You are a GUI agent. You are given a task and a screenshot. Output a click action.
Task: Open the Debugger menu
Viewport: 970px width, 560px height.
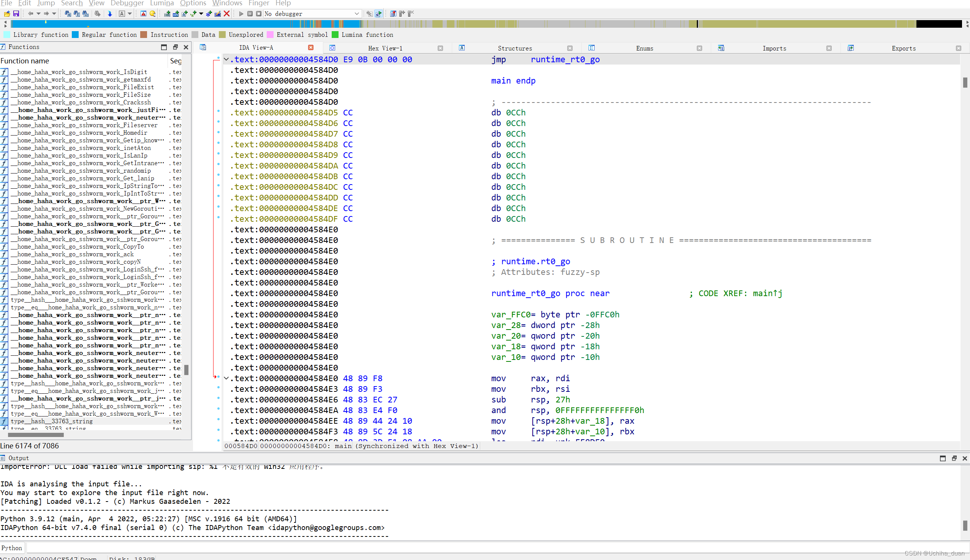click(x=127, y=3)
